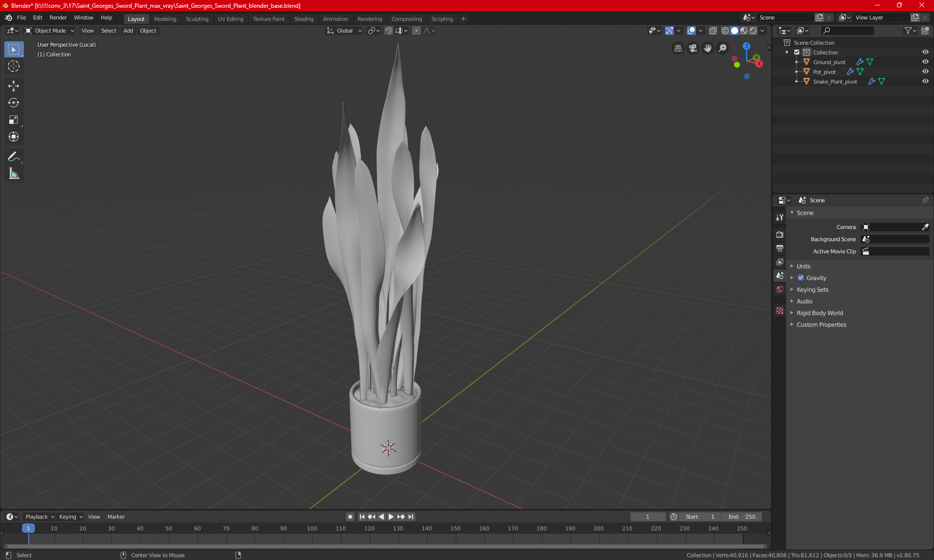Open World properties tab
This screenshot has width=934, height=560.
780,289
